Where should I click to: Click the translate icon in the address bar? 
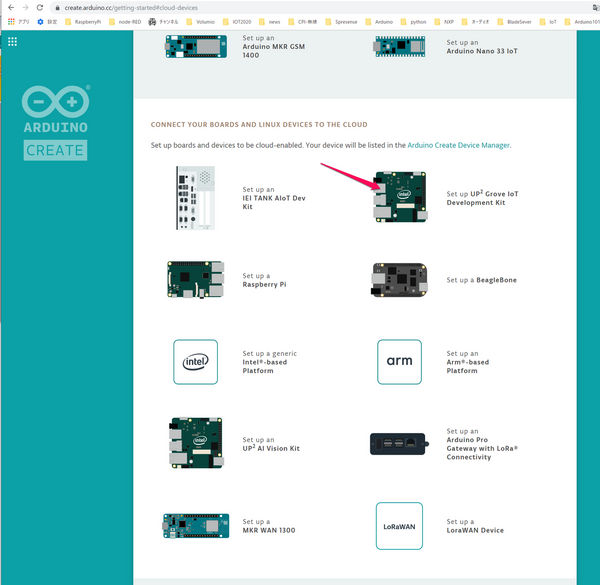coord(596,8)
